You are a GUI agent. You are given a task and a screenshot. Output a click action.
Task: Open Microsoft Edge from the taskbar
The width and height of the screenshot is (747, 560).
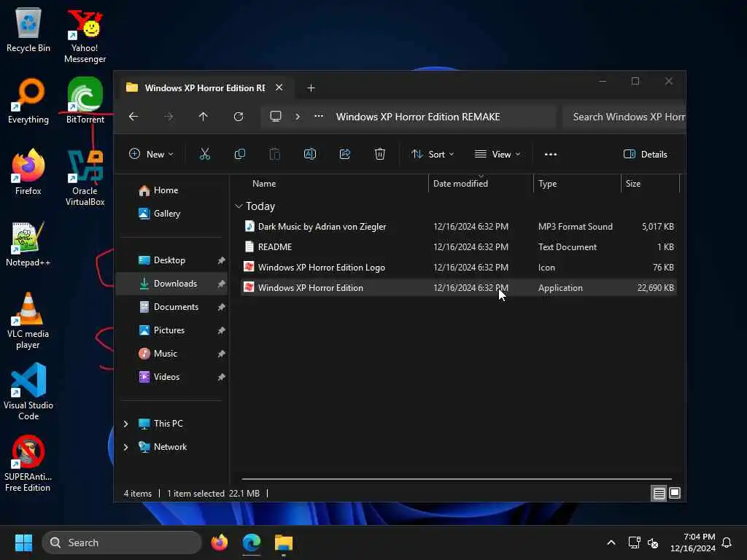coord(252,542)
